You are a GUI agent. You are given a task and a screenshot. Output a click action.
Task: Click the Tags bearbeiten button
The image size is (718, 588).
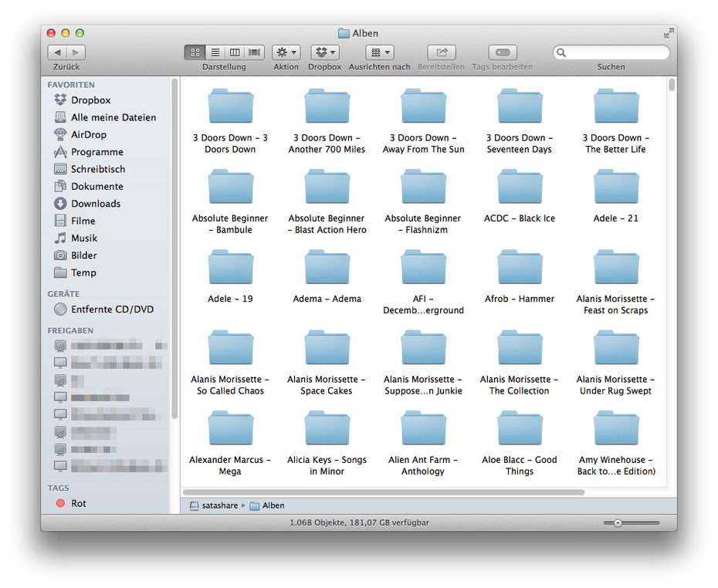pyautogui.click(x=503, y=52)
